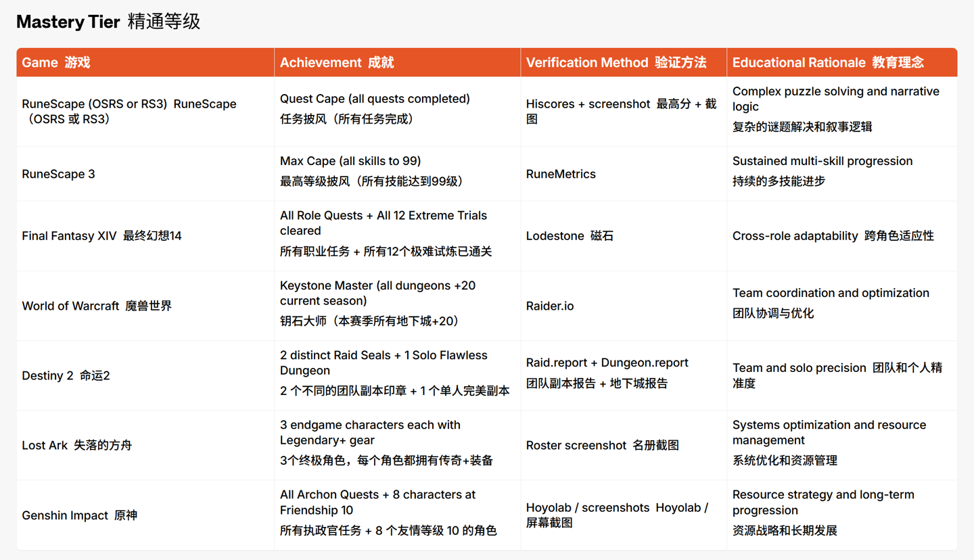Click Team and solo precision cell

842,375
